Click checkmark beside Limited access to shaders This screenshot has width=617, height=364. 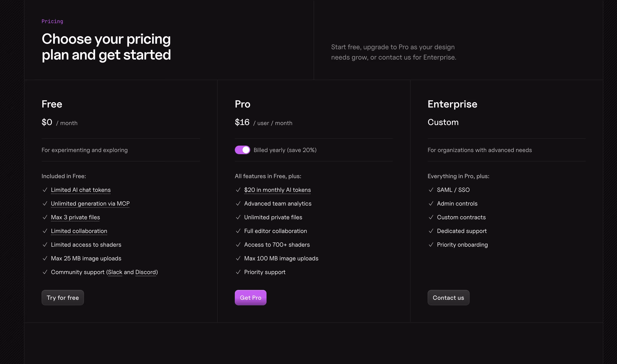[x=45, y=245]
